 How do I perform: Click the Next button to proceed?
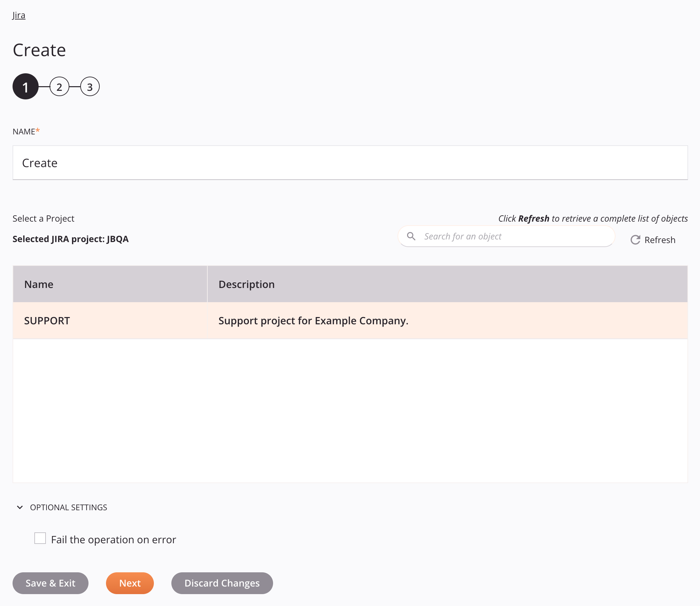tap(130, 583)
